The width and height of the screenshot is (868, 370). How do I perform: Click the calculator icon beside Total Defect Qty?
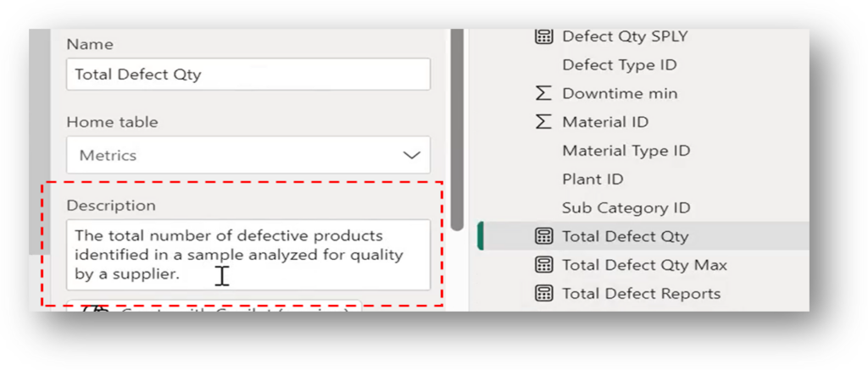[x=543, y=236]
